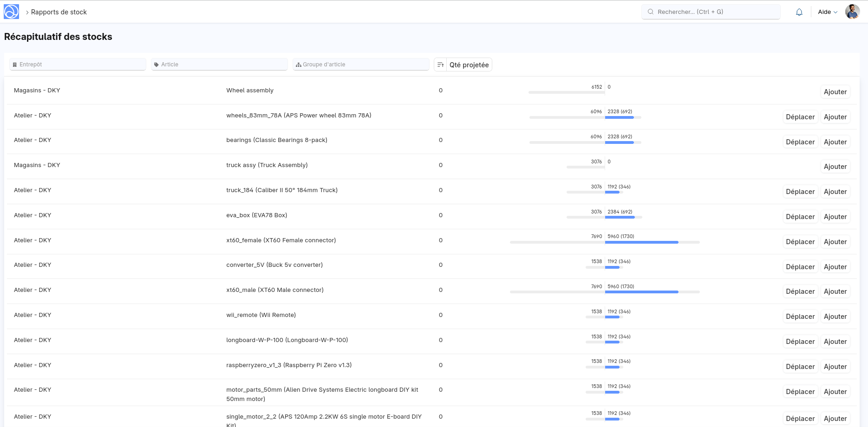The height and width of the screenshot is (427, 868).
Task: Open the Groupe d'article filter
Action: click(x=361, y=65)
